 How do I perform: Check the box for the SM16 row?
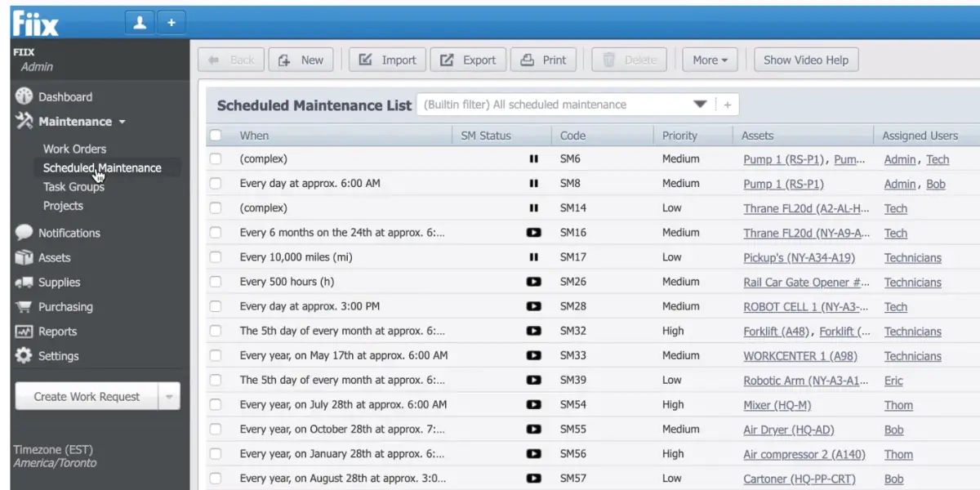point(216,233)
